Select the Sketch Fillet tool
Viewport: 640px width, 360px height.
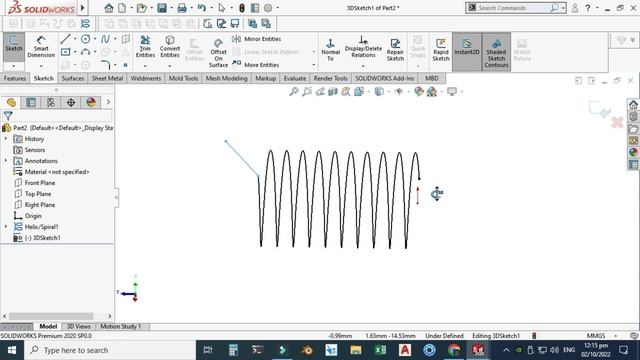[x=105, y=65]
